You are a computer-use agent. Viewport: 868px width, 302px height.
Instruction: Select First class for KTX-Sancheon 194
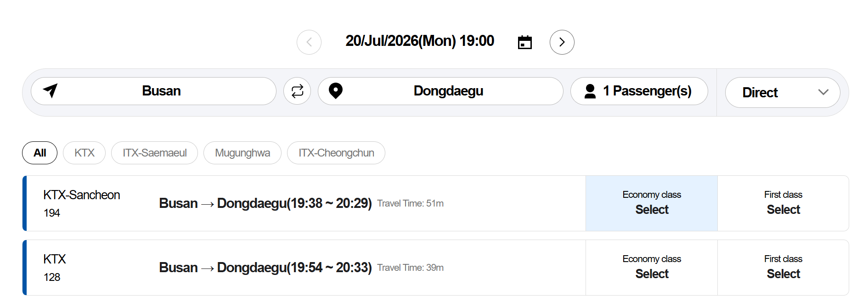[783, 203]
